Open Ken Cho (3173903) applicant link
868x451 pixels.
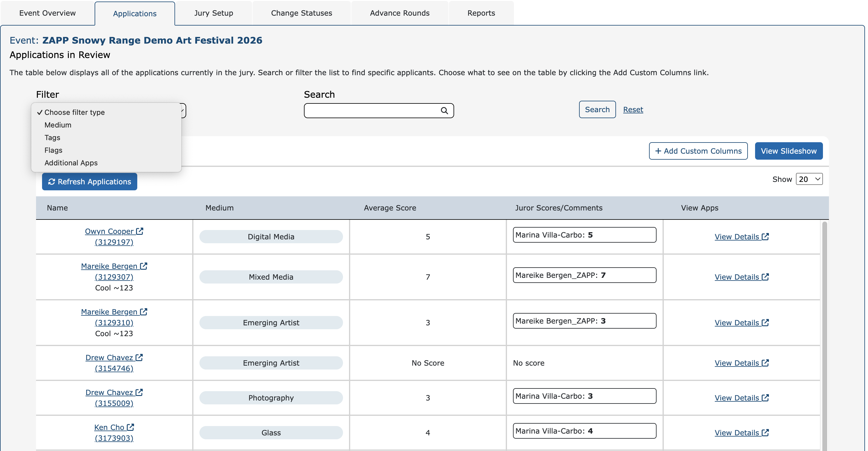click(x=114, y=432)
